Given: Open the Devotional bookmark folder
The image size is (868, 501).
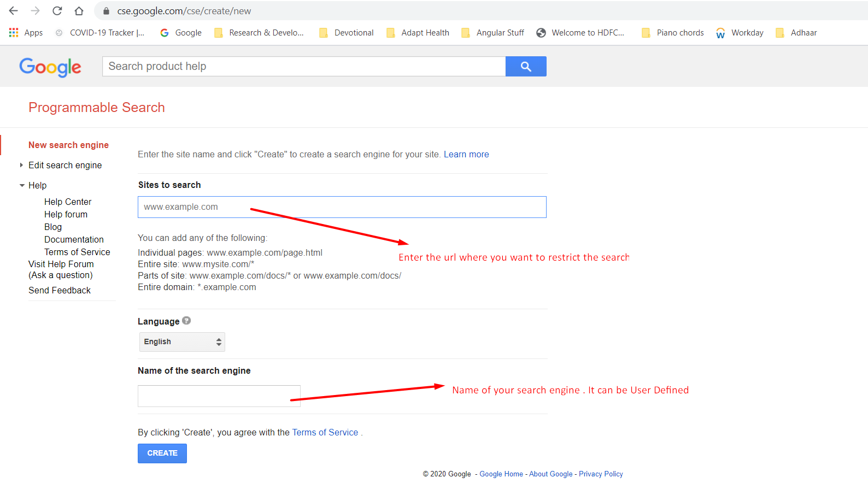Looking at the screenshot, I should (x=347, y=33).
